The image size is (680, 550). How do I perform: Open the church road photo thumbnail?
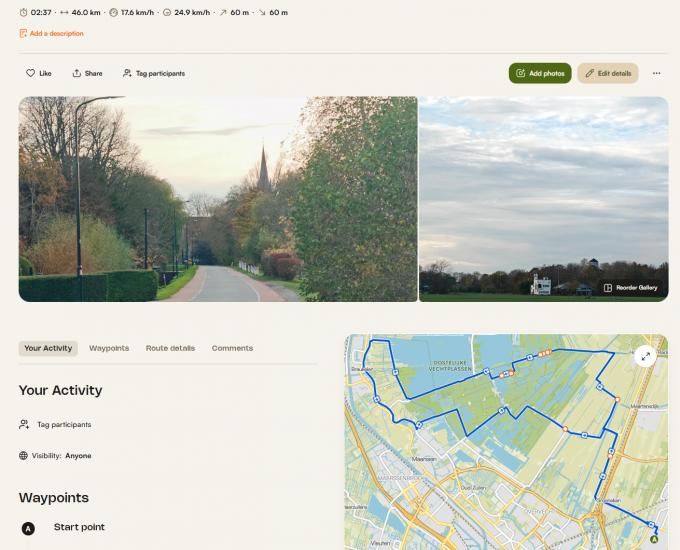pos(217,199)
